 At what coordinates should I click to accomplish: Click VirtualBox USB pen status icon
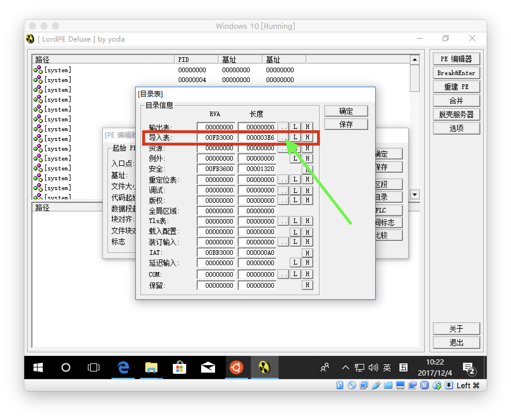376,385
